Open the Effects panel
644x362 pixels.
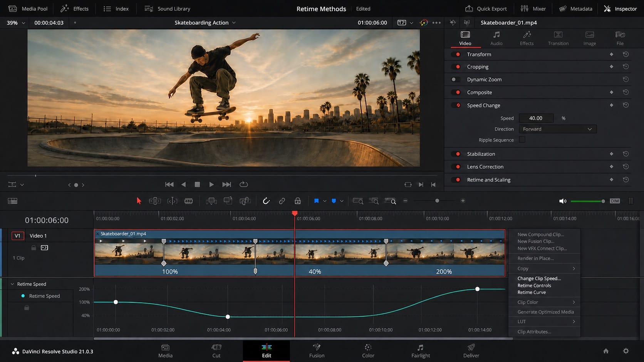75,8
